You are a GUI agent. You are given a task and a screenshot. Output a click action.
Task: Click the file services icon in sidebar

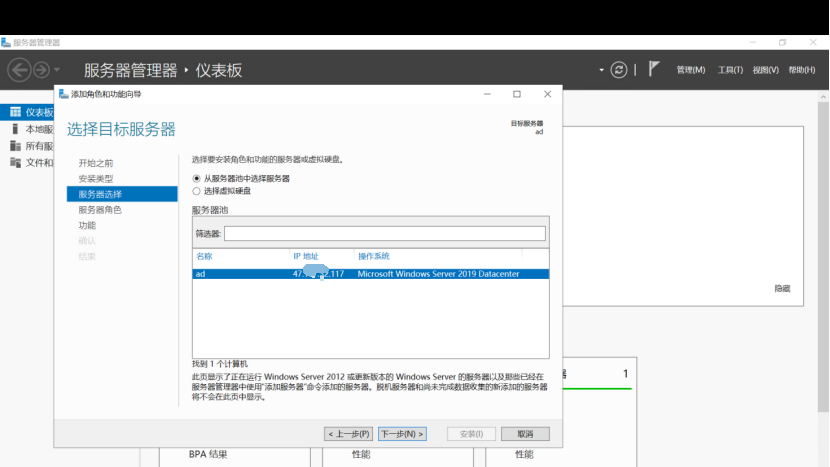[x=15, y=163]
